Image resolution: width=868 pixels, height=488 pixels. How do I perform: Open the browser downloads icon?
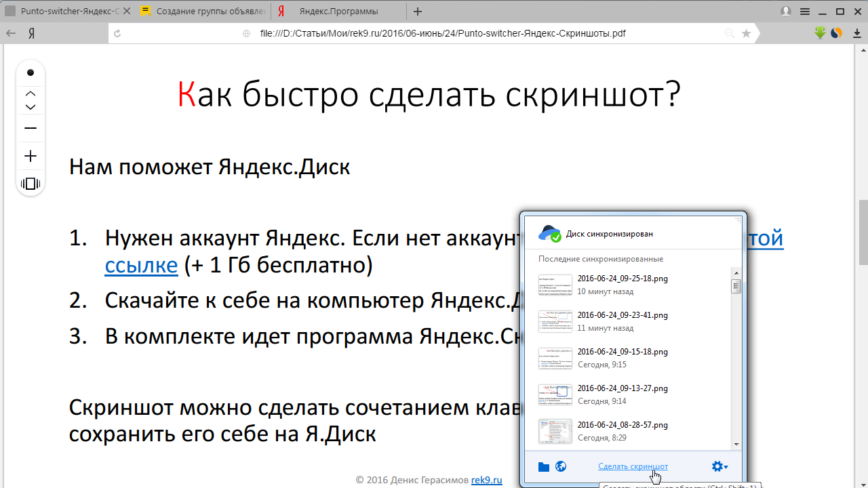pos(856,33)
